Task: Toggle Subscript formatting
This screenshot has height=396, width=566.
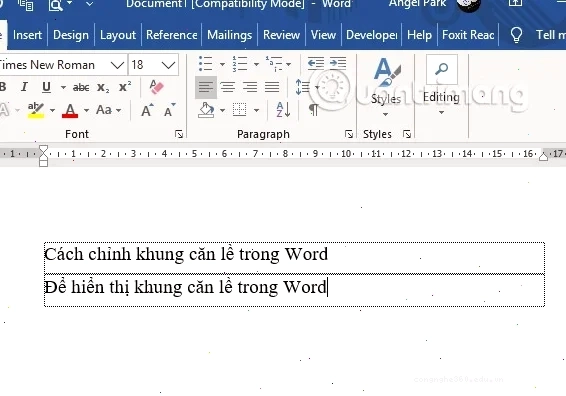Action: [103, 87]
